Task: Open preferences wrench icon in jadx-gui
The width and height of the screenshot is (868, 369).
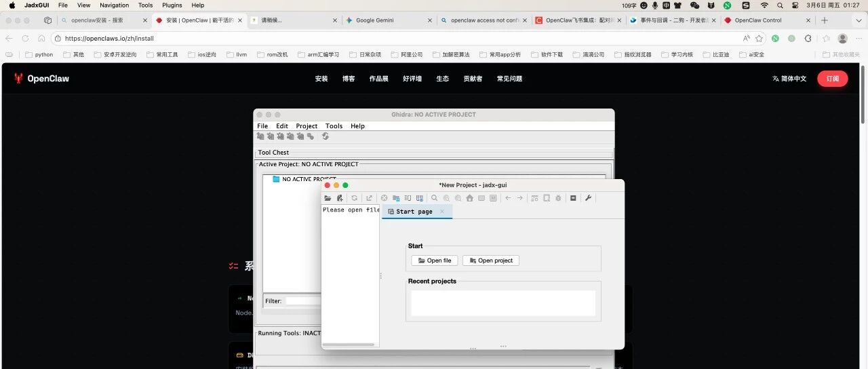Action: pos(588,198)
